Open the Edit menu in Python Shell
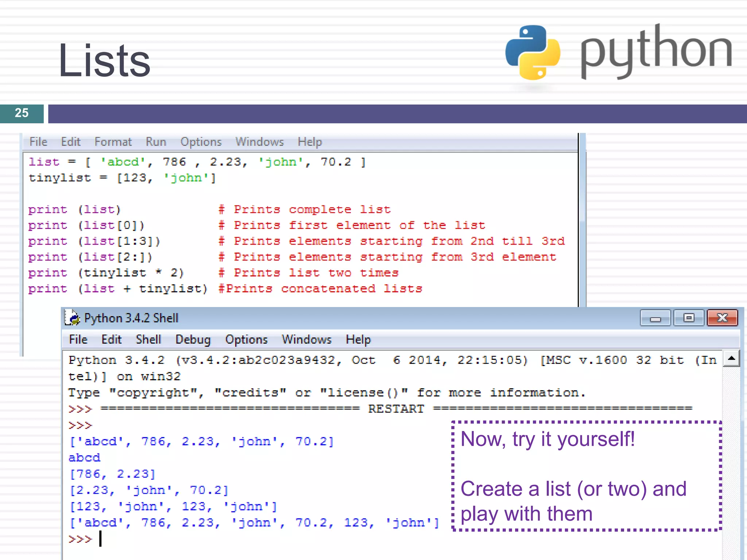The height and width of the screenshot is (560, 747). click(x=111, y=339)
